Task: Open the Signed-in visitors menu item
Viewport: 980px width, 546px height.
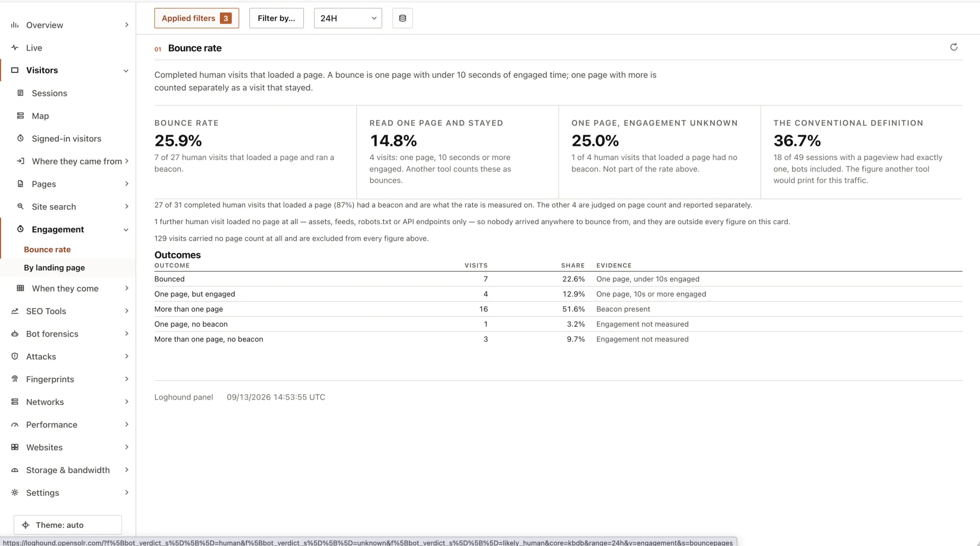Action: (x=66, y=138)
